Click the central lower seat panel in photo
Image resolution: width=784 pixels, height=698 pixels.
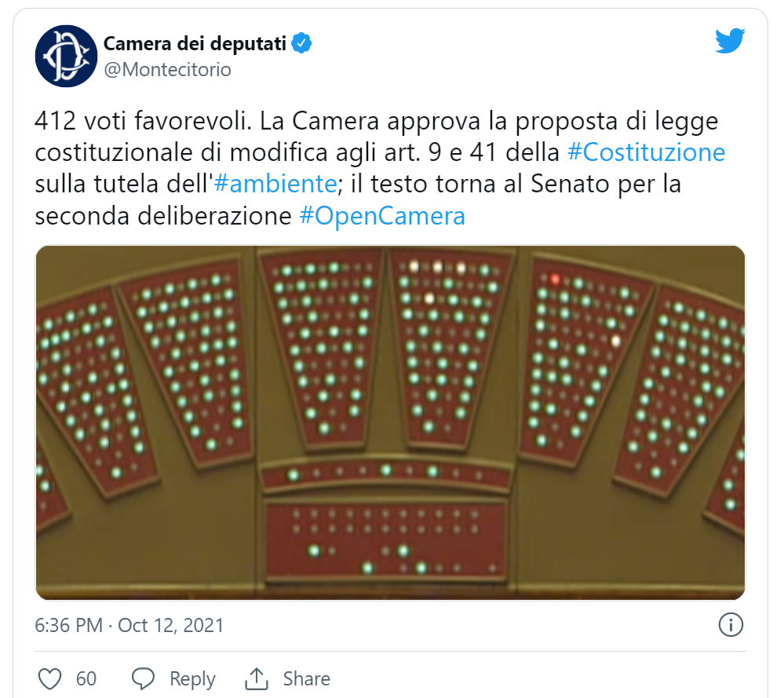(386, 540)
